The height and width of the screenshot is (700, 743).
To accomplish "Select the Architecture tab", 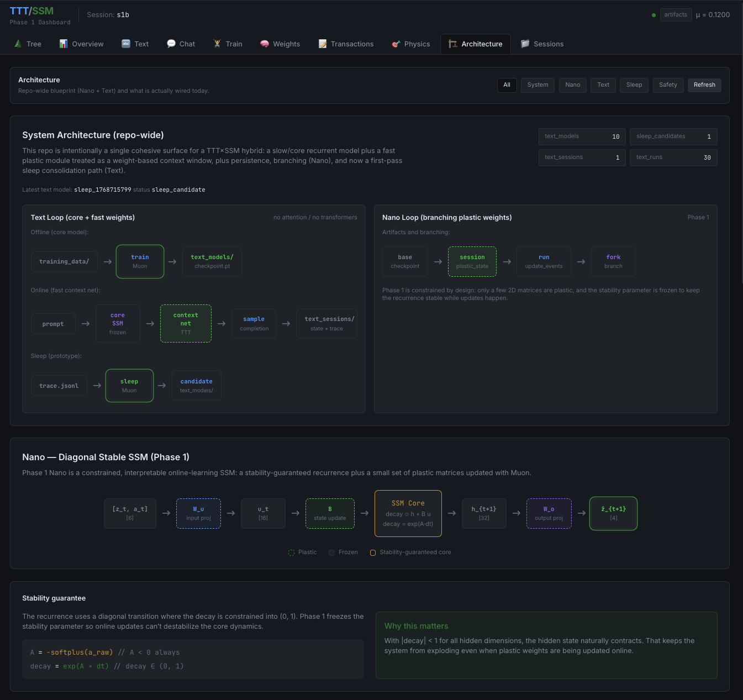I will (475, 44).
